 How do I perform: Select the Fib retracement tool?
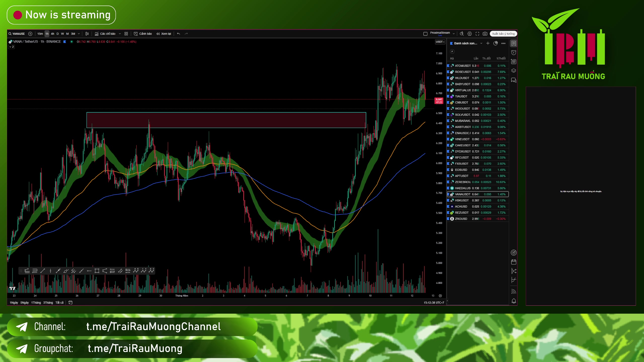(35, 271)
